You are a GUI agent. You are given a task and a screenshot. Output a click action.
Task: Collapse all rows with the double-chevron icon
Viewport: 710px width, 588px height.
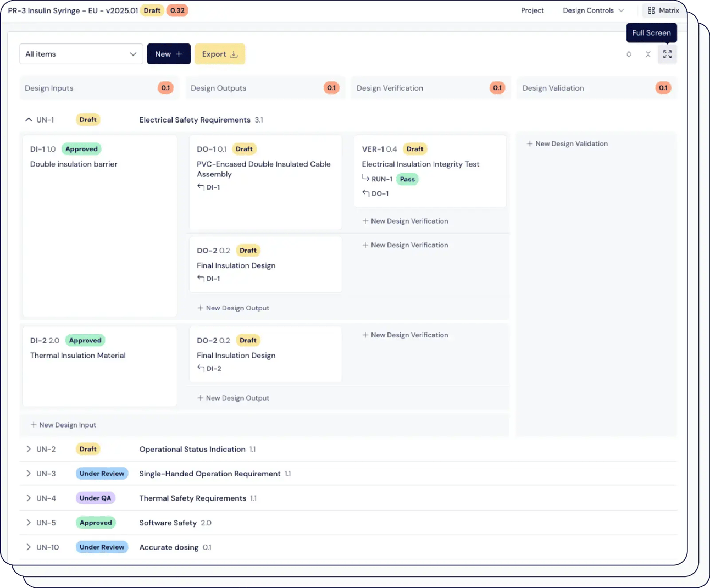pos(648,54)
